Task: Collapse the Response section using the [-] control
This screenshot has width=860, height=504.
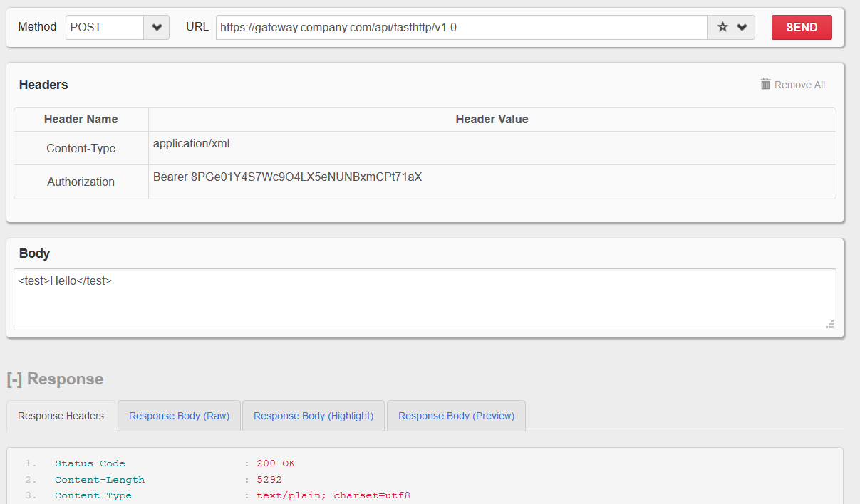Action: [16, 379]
